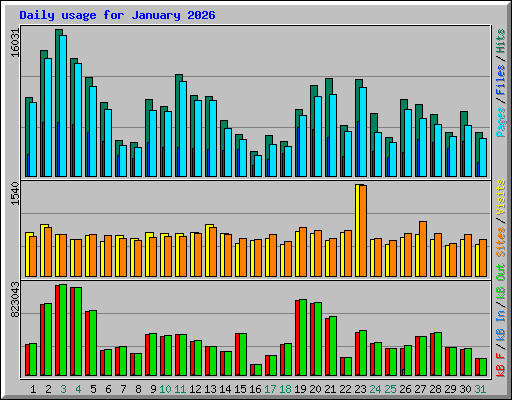Click the cyan files bar for day 11
The height and width of the screenshot is (400, 512).
(183, 129)
